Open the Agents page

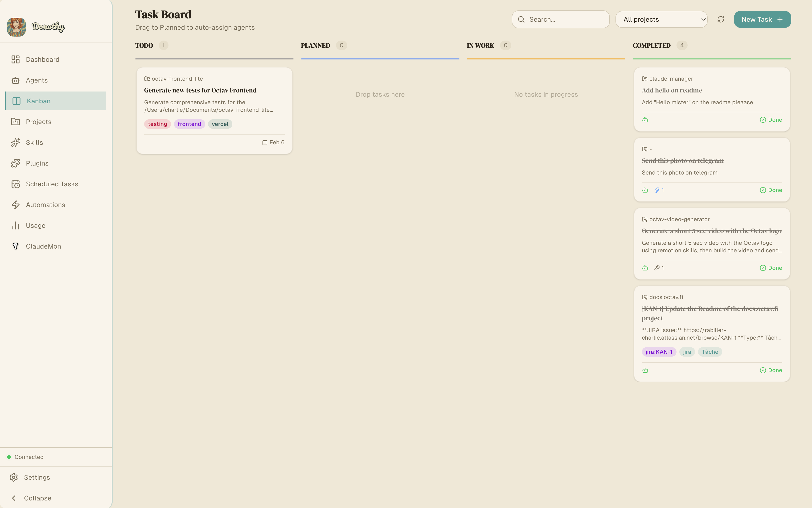pyautogui.click(x=37, y=80)
